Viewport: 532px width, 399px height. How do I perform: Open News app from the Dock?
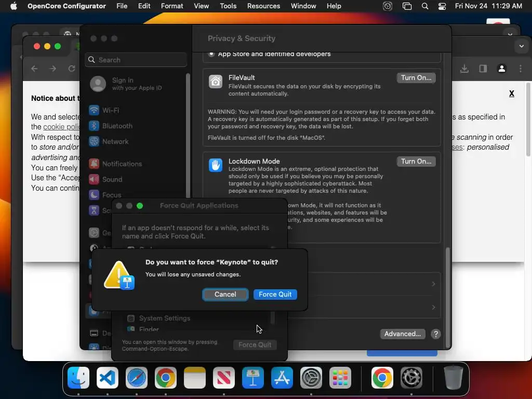tap(224, 378)
